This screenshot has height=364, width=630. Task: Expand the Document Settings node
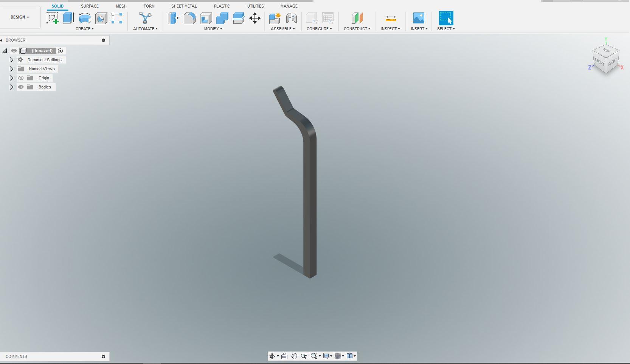pyautogui.click(x=11, y=60)
